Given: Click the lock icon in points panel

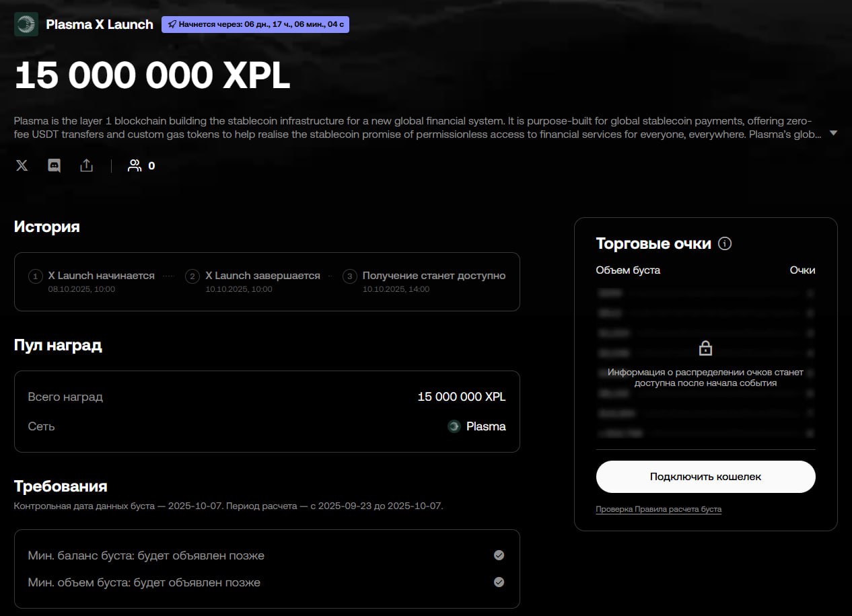Looking at the screenshot, I should tap(705, 348).
